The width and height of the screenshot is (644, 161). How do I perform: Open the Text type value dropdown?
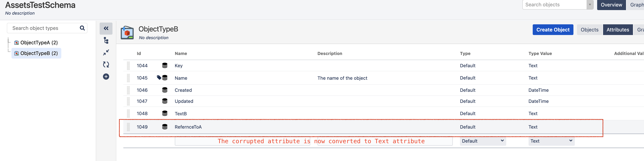[551, 141]
